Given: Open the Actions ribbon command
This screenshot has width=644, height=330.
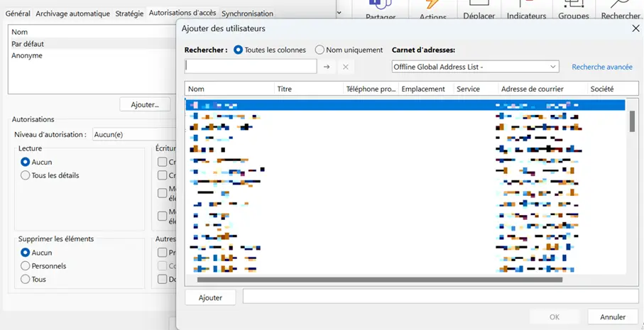Looking at the screenshot, I should click(433, 11).
